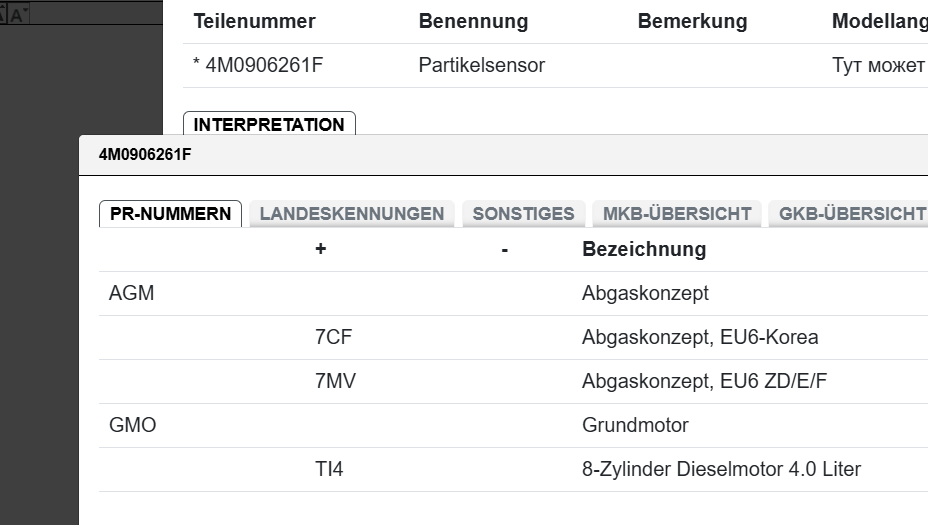Click the plus column header
This screenshot has height=525, width=928.
[320, 249]
